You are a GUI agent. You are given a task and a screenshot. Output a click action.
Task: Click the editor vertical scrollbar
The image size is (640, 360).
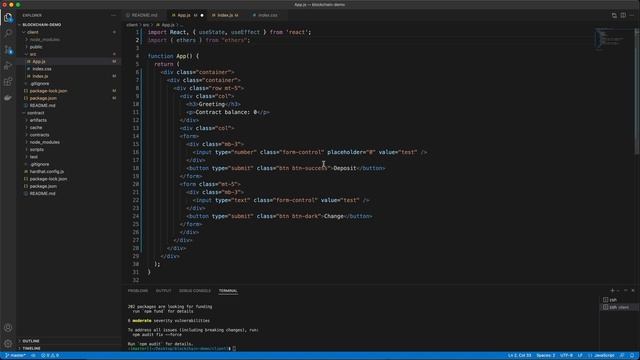637,92
